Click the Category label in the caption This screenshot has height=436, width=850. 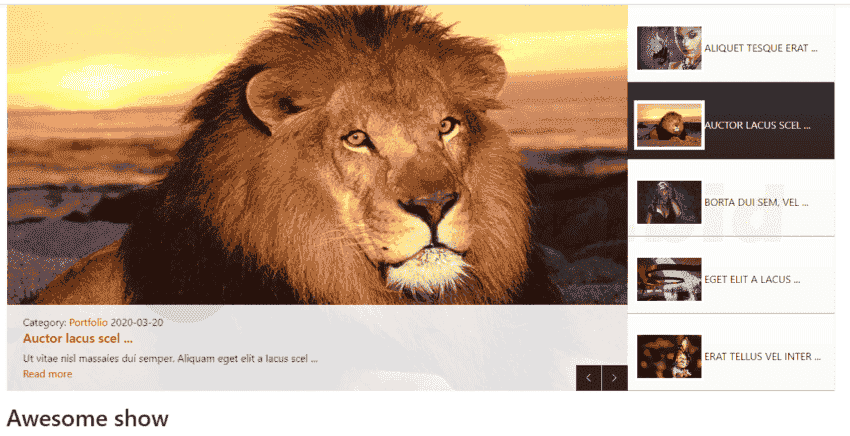coord(44,323)
